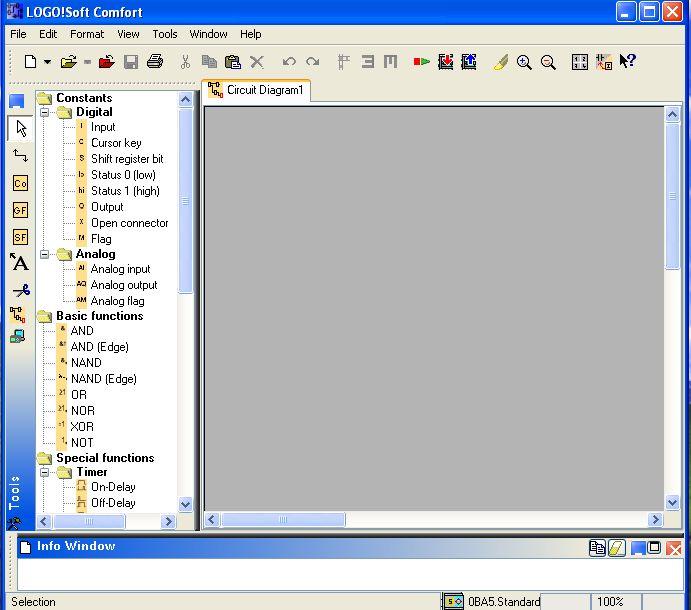Click tree panel scroll up arrow
The image size is (691, 610).
click(186, 100)
